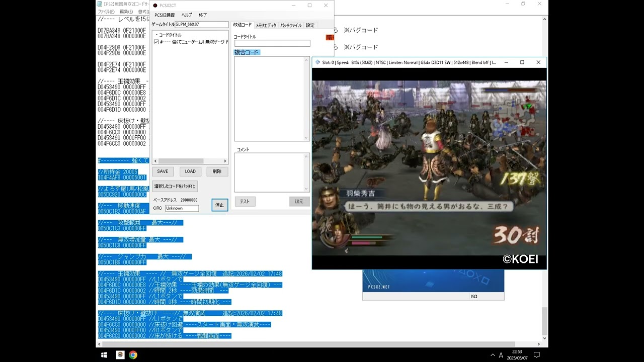Viewport: 644px width, 362px height.
Task: Open the ファイル menu in Notepad
Action: coord(106,12)
